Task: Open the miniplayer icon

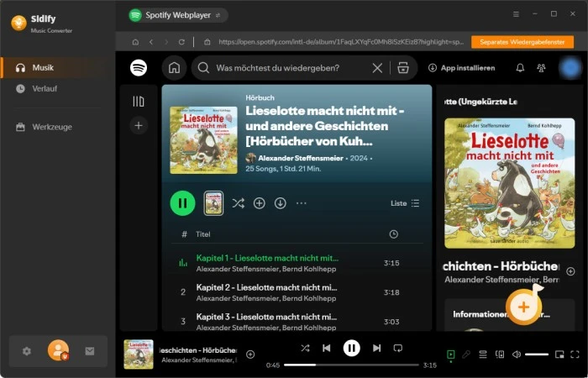Action: [x=559, y=354]
